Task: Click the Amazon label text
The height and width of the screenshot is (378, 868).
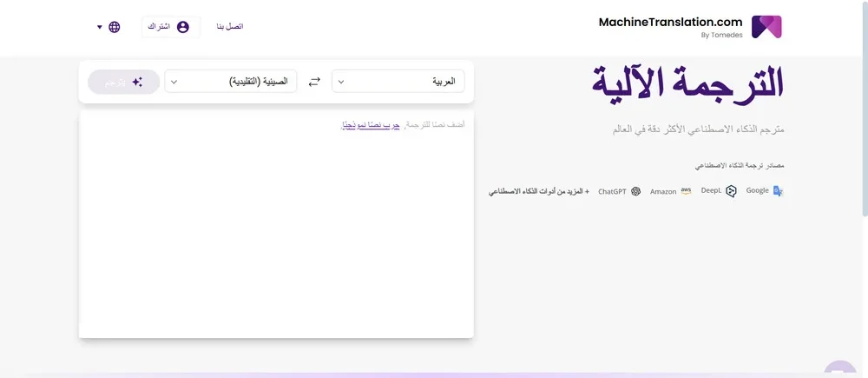Action: click(x=663, y=192)
